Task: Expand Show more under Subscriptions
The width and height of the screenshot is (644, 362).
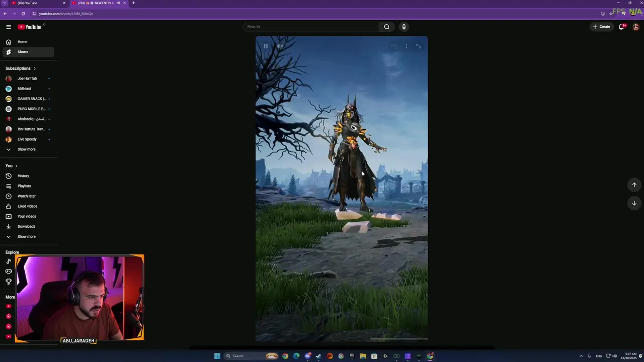Action: click(x=28, y=149)
